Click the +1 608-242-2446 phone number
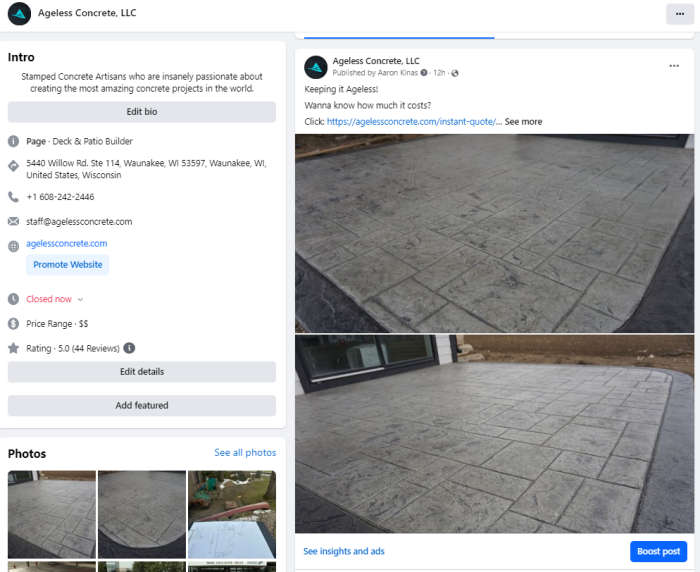This screenshot has width=700, height=572. pyautogui.click(x=60, y=197)
